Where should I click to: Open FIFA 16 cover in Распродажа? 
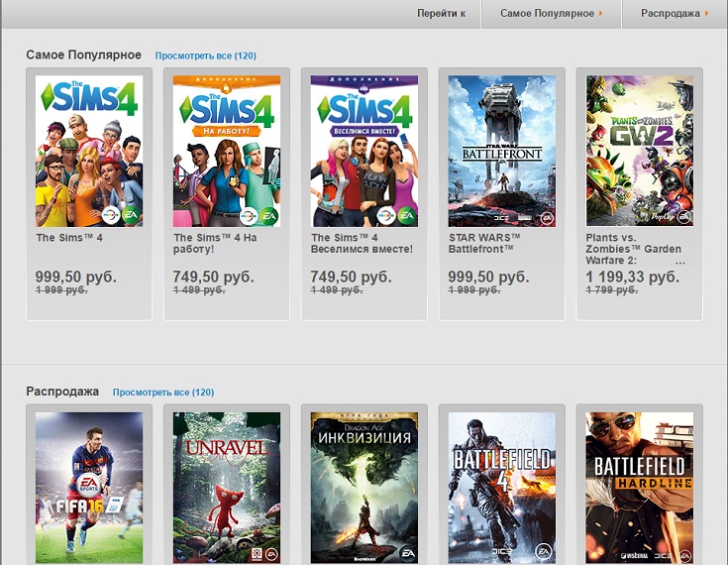[89, 488]
